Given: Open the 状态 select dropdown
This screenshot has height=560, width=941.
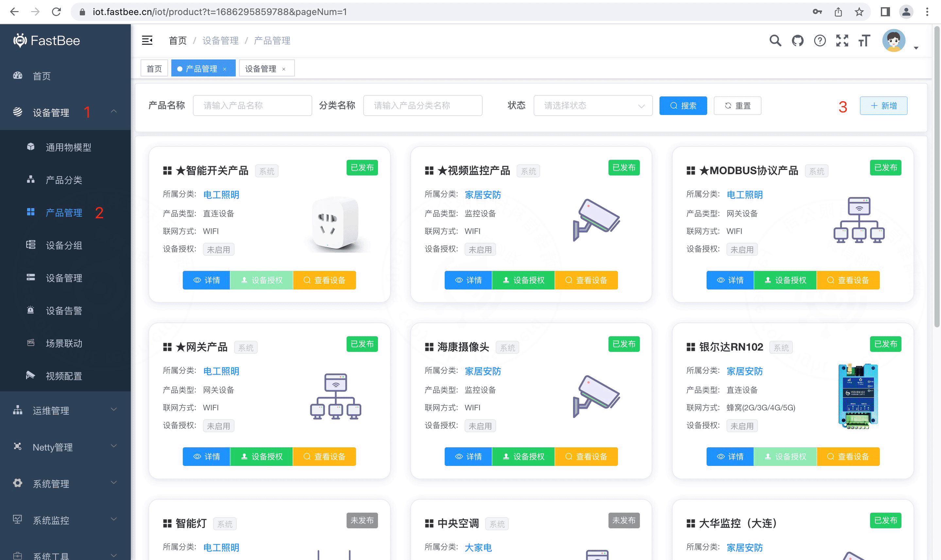Looking at the screenshot, I should [593, 105].
